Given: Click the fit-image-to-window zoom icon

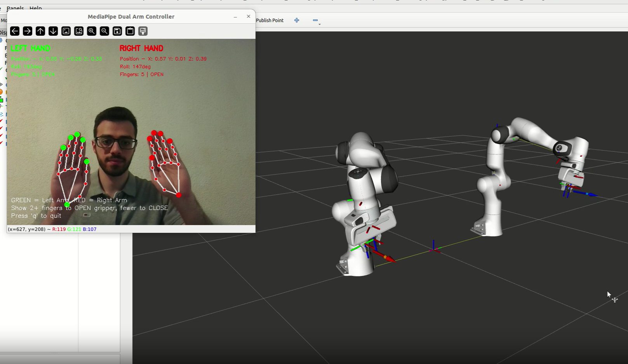Looking at the screenshot, I should tap(79, 31).
